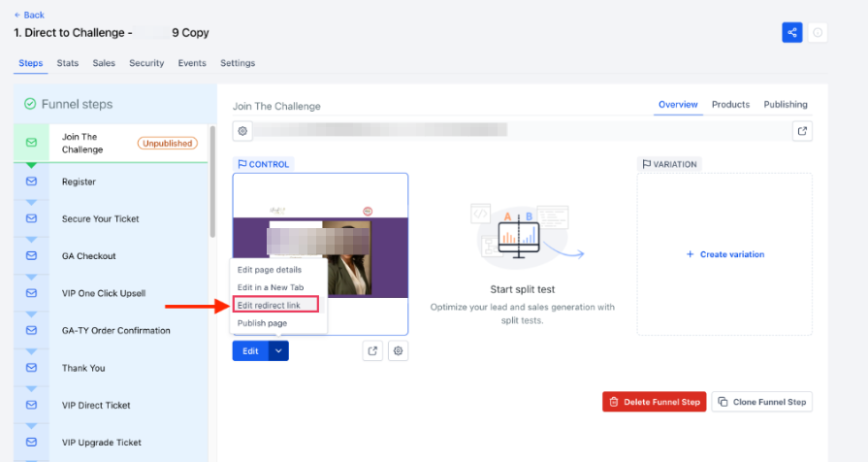The image size is (868, 462).
Task: Click the Clone Funnel Step button
Action: pos(761,402)
